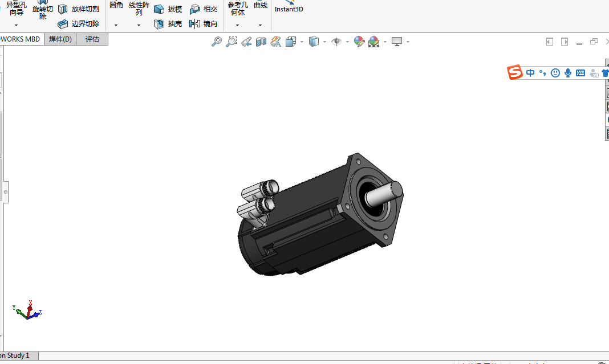609x364 pixels.
Task: Open the Display Style dropdown arrow
Action: (x=324, y=42)
